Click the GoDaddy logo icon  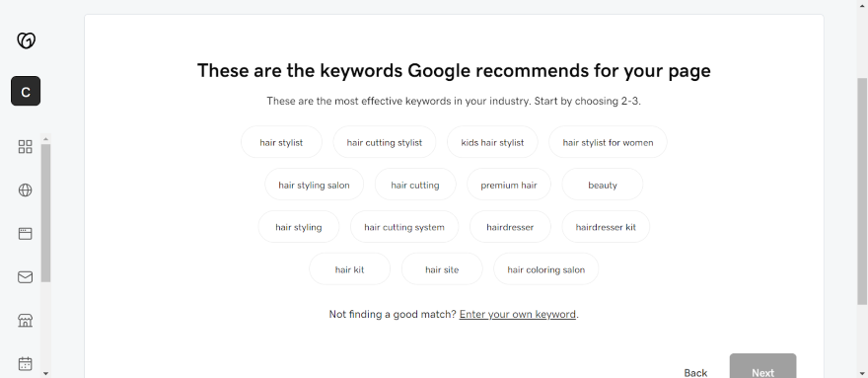click(x=26, y=40)
